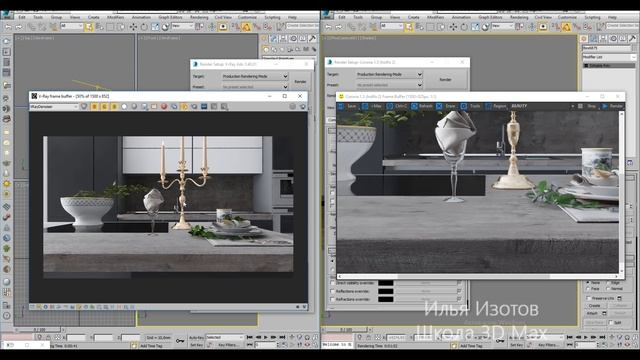Show green channel in V-Ray frame buffer
Viewport: 640px width, 360px height.
pos(104,107)
